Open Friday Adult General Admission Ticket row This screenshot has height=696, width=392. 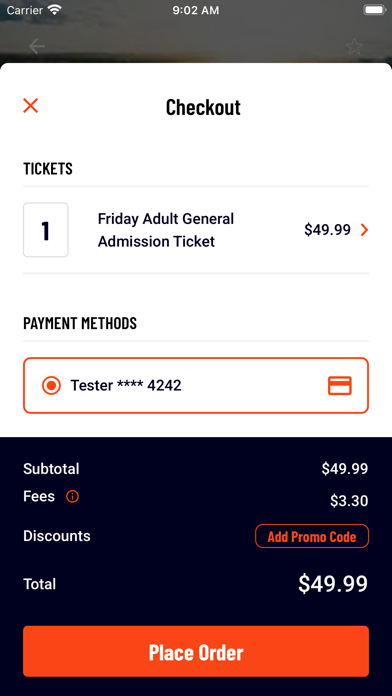coord(196,230)
